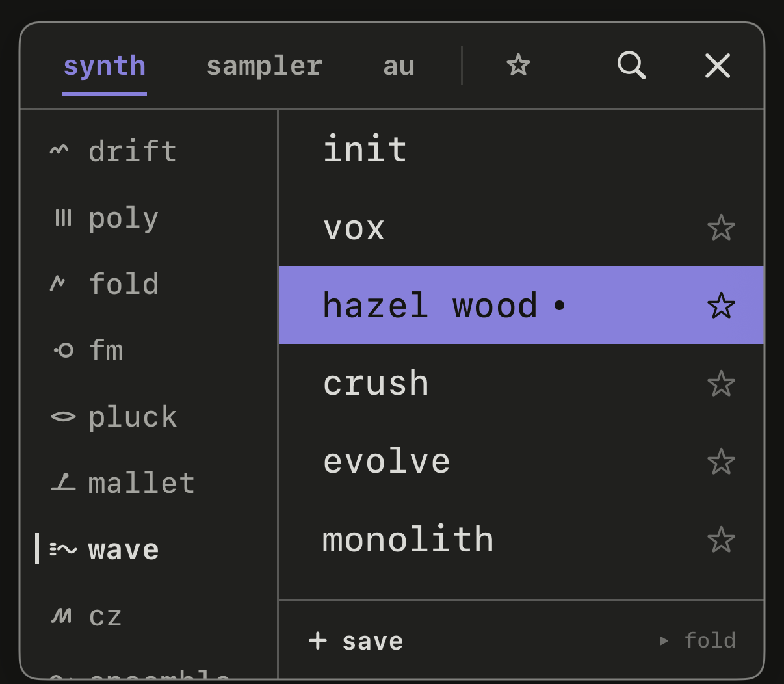Select drift engine label
The width and height of the screenshot is (784, 684).
pos(133,151)
